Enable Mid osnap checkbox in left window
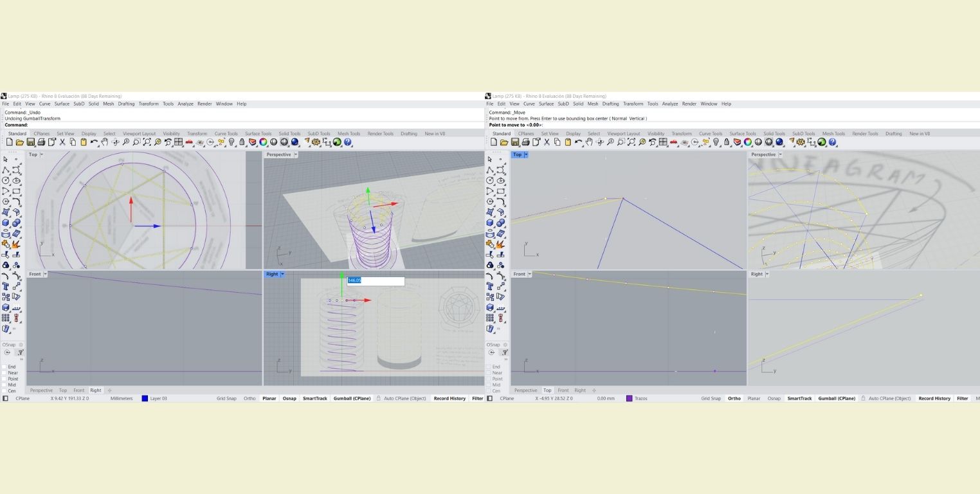 [x=4, y=385]
